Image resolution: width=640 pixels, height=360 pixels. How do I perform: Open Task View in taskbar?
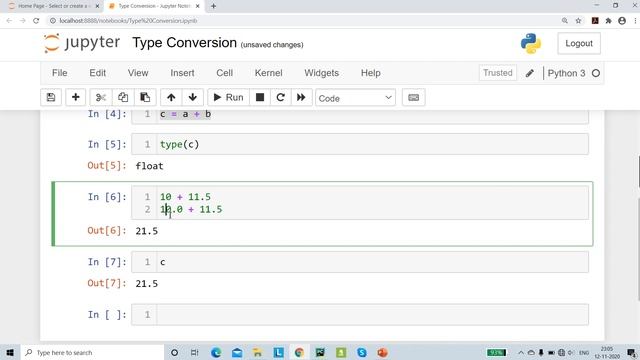[x=195, y=353]
